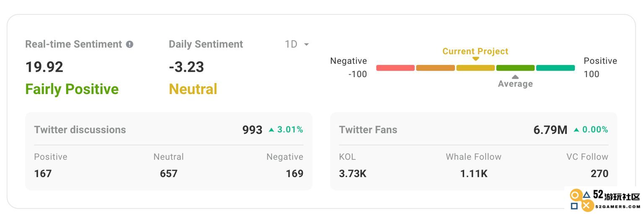Viewport: 644px width, 214px height.
Task: Select the Daily Sentiment label
Action: [206, 44]
